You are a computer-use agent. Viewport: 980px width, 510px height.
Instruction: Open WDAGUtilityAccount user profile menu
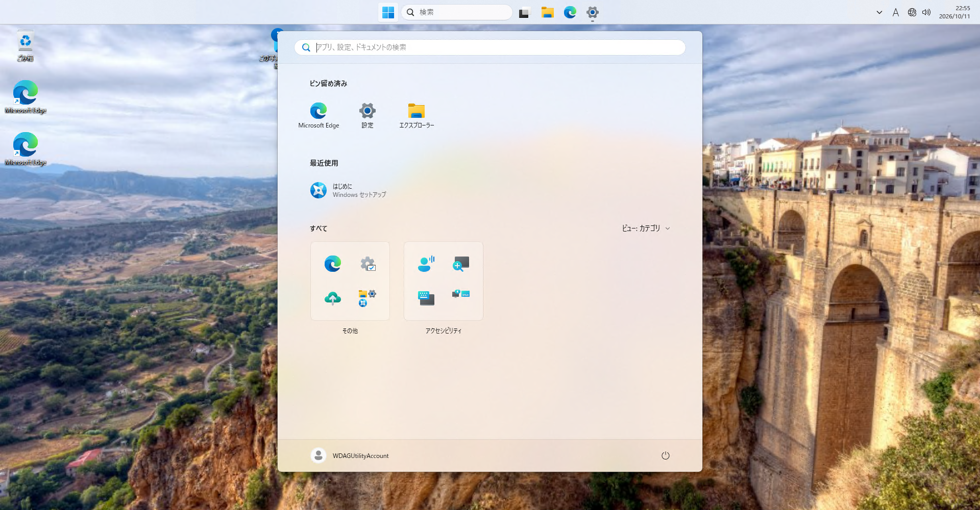[350, 455]
